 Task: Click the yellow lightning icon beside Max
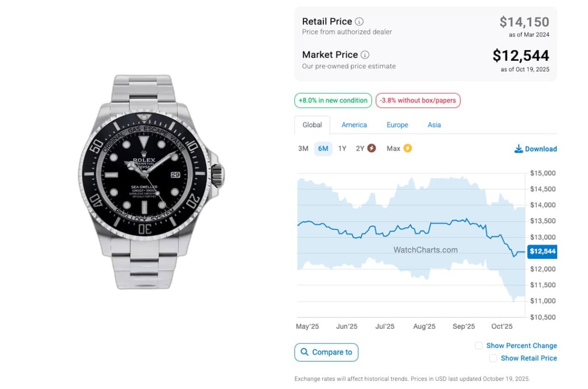pyautogui.click(x=407, y=148)
